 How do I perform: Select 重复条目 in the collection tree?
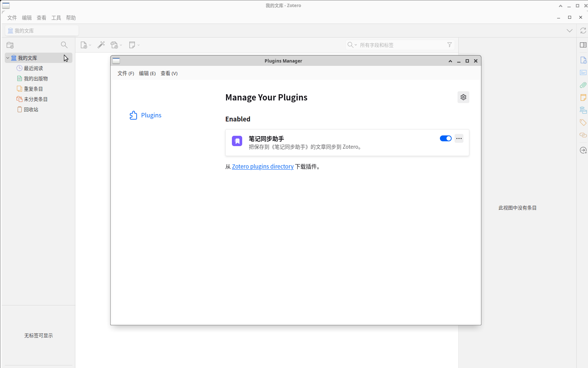point(33,89)
